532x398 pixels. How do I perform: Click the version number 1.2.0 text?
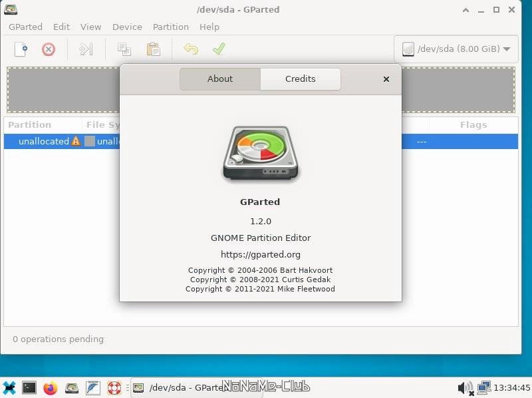point(261,222)
